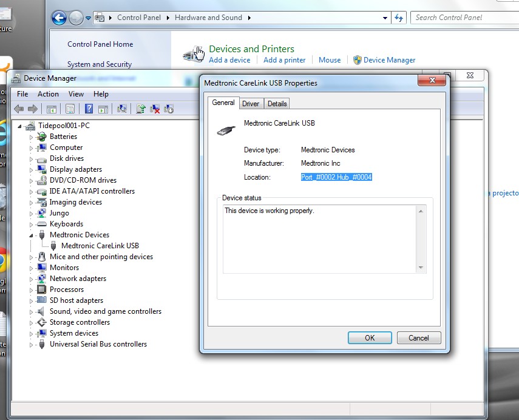Click the Sound, video and game controllers icon
The height and width of the screenshot is (420, 519).
42,311
